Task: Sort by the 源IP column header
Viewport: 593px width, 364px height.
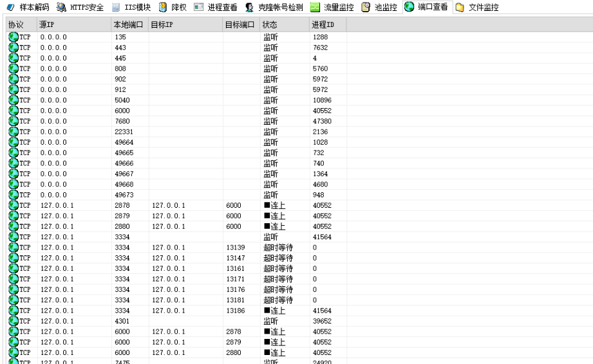Action: 74,24
